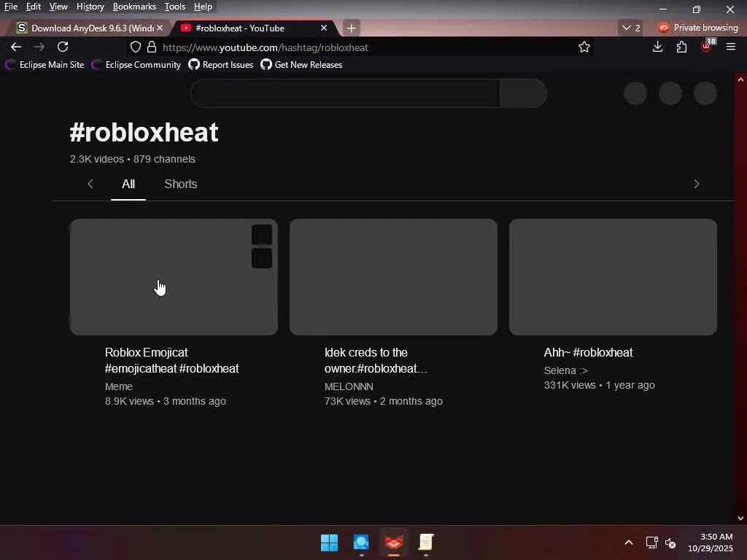This screenshot has width=747, height=560.
Task: Open the extensions puzzle icon
Action: tap(682, 47)
